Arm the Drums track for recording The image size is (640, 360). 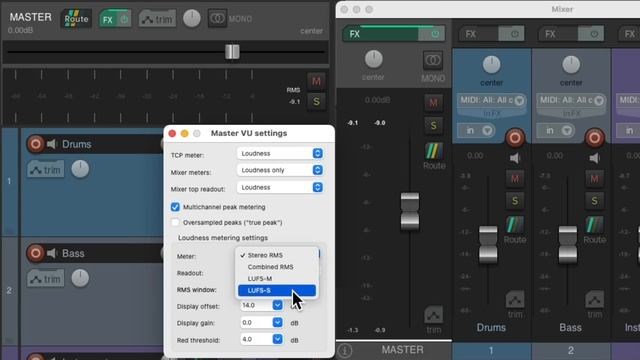[36, 144]
